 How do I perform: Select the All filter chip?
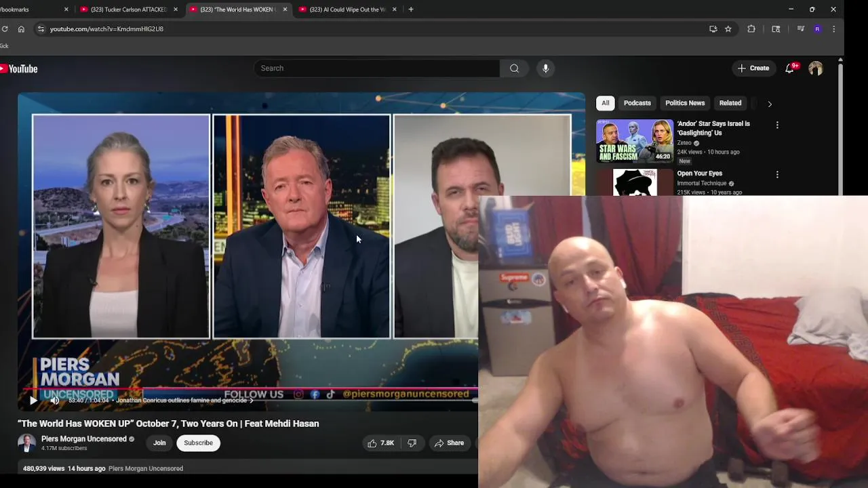tap(606, 103)
